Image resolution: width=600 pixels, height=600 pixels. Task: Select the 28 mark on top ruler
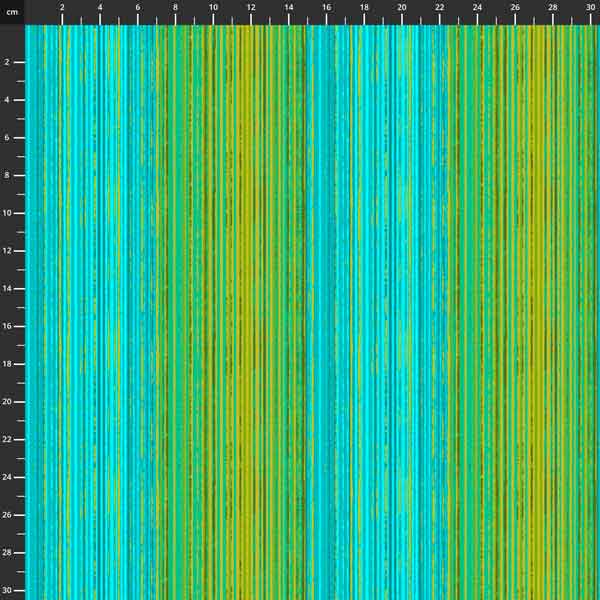click(553, 8)
